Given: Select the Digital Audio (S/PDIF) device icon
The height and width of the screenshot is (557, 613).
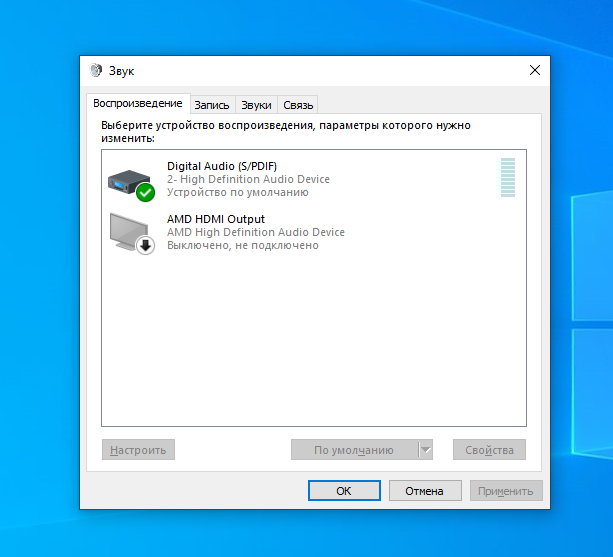Looking at the screenshot, I should click(x=131, y=185).
